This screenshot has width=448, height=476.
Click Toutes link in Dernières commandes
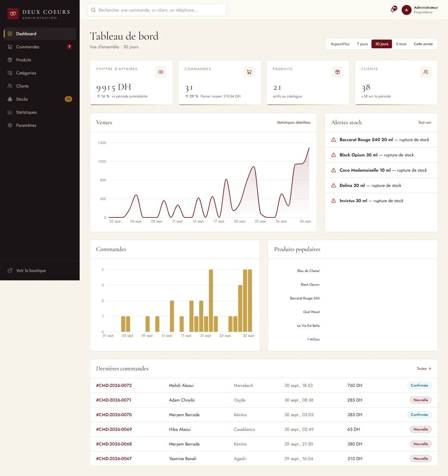(x=424, y=368)
